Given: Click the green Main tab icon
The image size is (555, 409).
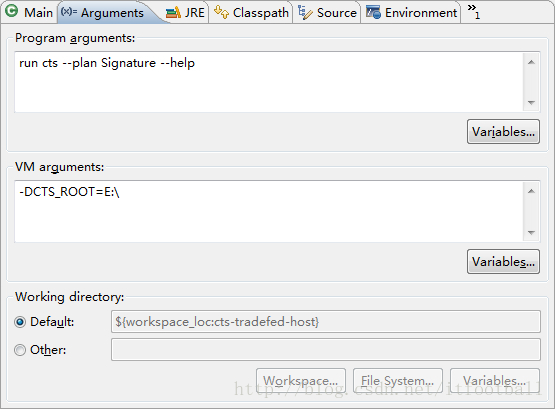Looking at the screenshot, I should click(12, 11).
